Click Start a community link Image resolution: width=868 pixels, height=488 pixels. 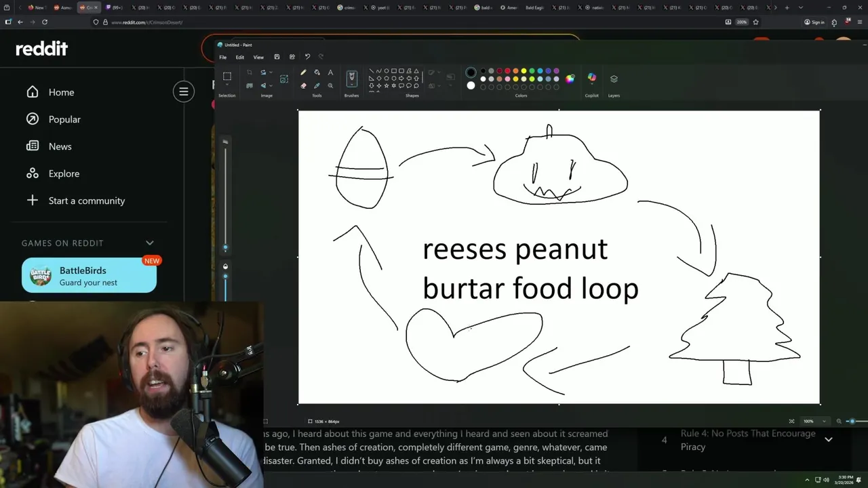pyautogui.click(x=87, y=201)
